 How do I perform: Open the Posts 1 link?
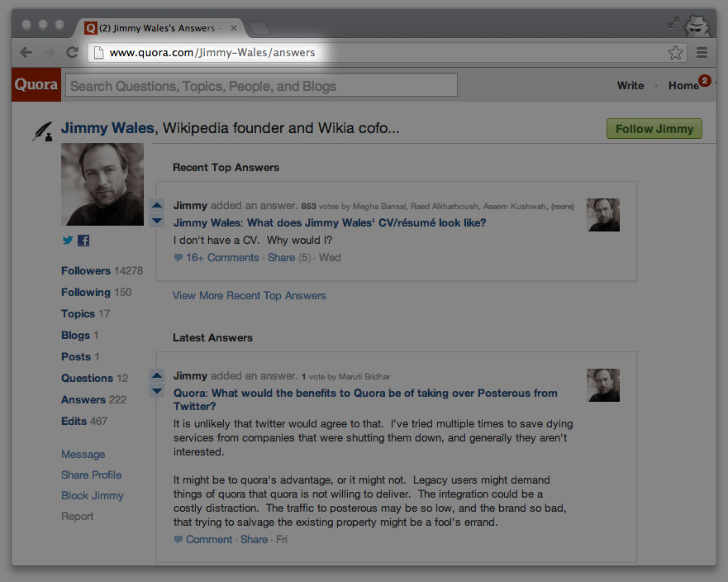click(x=80, y=357)
